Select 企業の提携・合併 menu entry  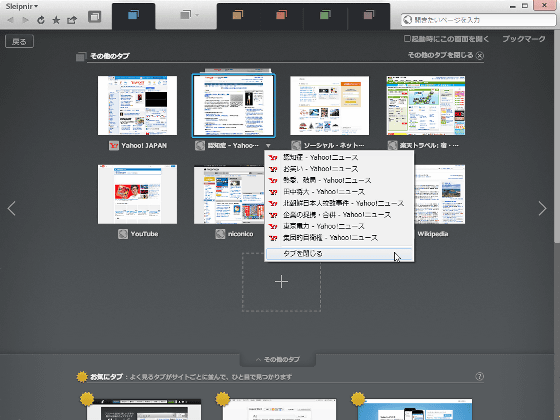pyautogui.click(x=339, y=215)
